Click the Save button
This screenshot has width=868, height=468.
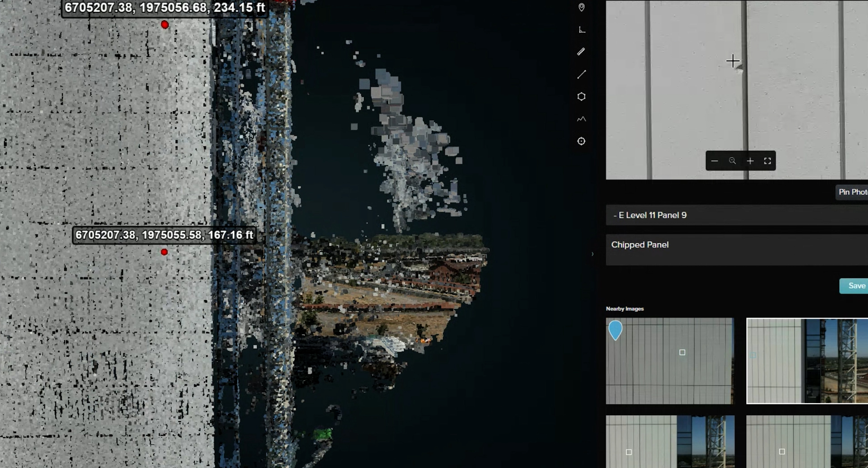(x=853, y=286)
